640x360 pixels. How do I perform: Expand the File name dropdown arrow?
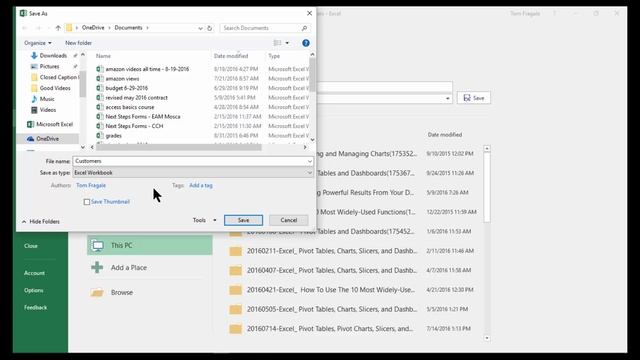coord(310,161)
